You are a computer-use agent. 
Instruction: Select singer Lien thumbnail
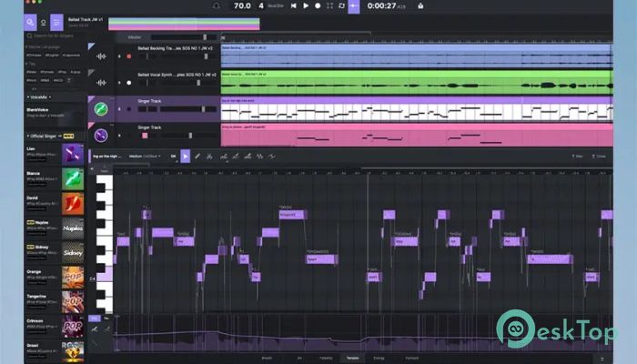pyautogui.click(x=73, y=155)
